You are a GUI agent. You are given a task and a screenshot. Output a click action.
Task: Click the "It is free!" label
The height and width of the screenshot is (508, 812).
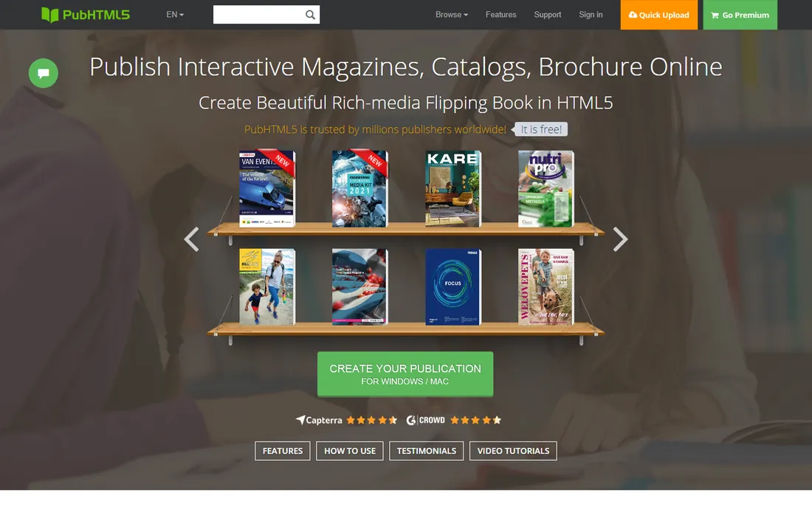tap(541, 129)
